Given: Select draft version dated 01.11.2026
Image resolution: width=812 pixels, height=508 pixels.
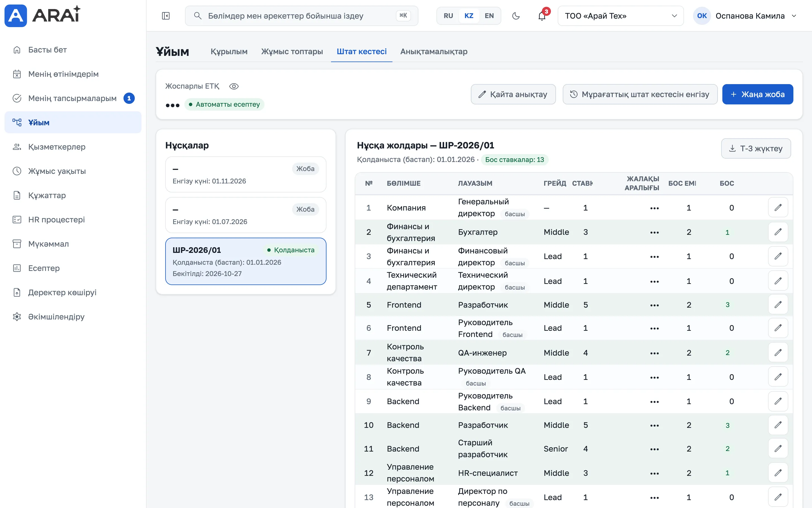Looking at the screenshot, I should 246,174.
